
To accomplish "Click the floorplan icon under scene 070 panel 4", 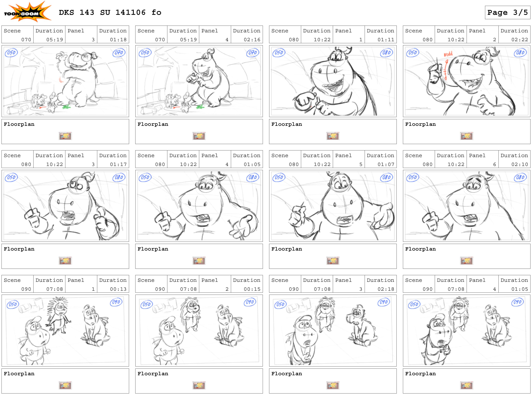I will click(199, 136).
